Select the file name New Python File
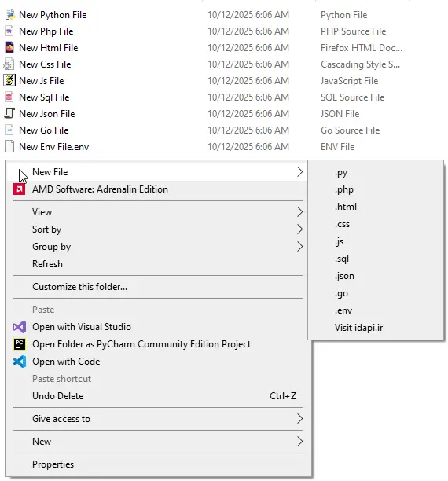Viewport: 448px width, 481px height. coord(53,15)
